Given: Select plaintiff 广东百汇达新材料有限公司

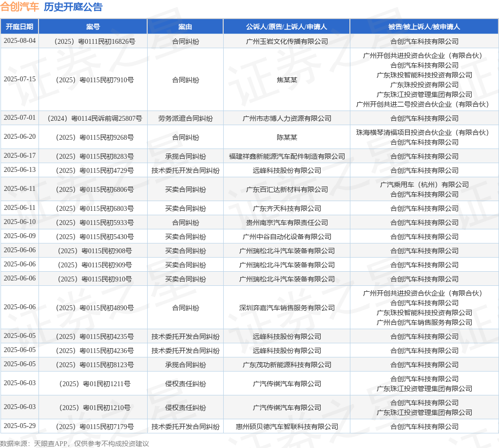Looking at the screenshot, I should (x=287, y=189).
